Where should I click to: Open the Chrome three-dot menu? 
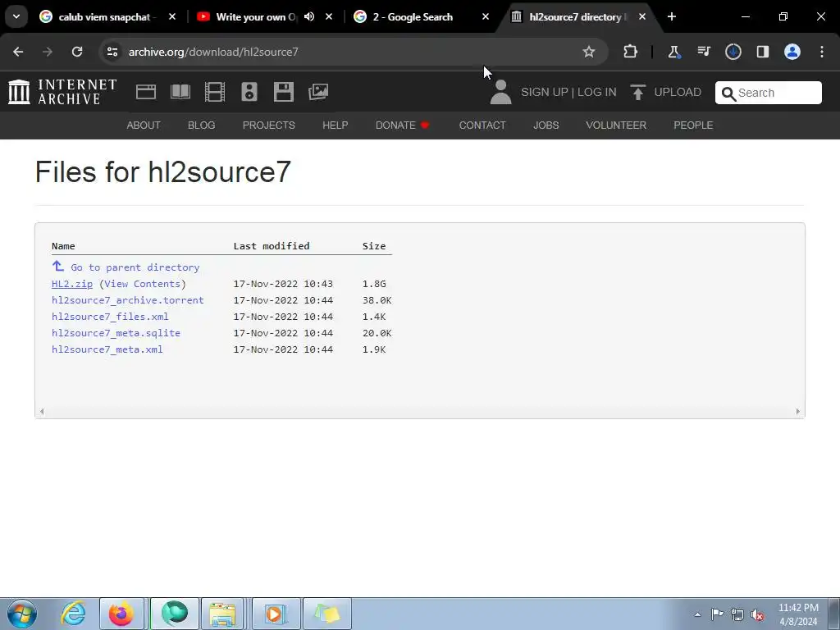(822, 52)
